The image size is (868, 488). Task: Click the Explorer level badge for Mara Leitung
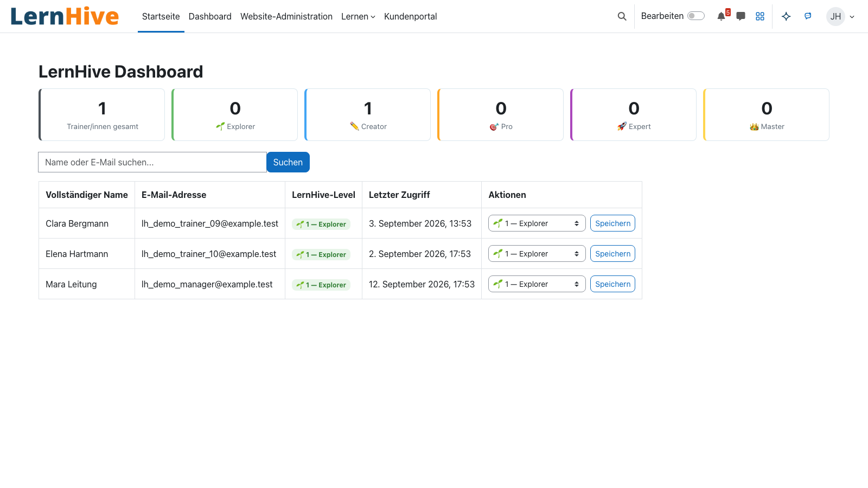tap(321, 285)
